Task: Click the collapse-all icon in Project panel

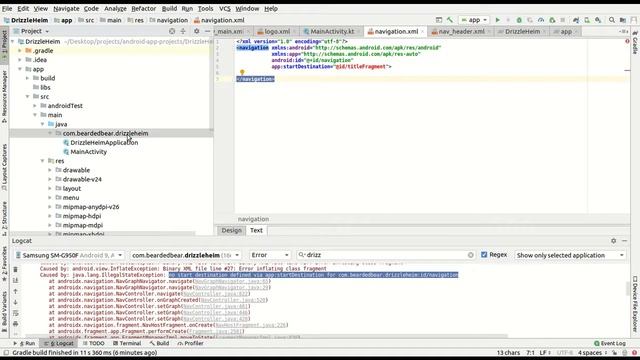Action: point(183,31)
